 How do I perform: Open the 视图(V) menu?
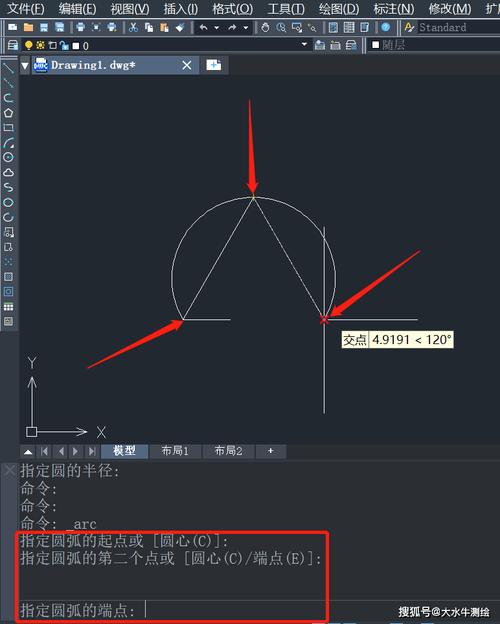130,8
